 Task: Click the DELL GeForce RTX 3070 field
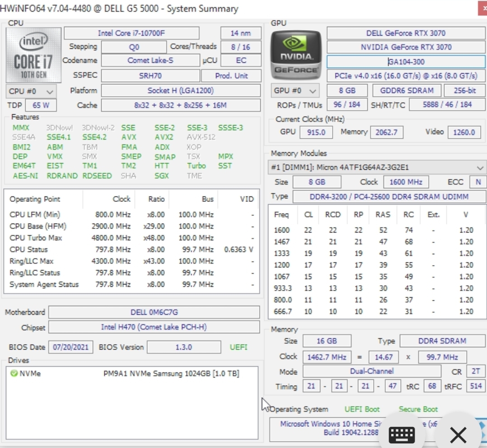(406, 33)
